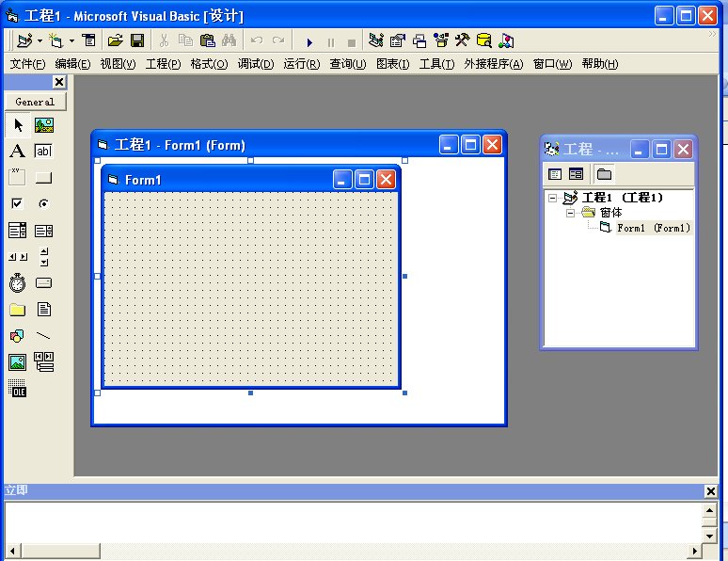Open the 工具(T) menu

436,64
